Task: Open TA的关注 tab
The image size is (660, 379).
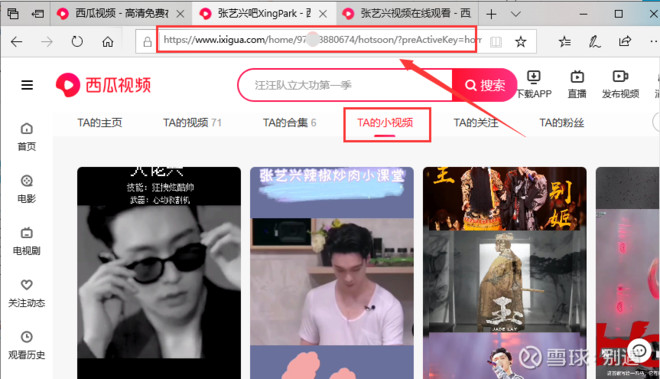Action: [476, 123]
